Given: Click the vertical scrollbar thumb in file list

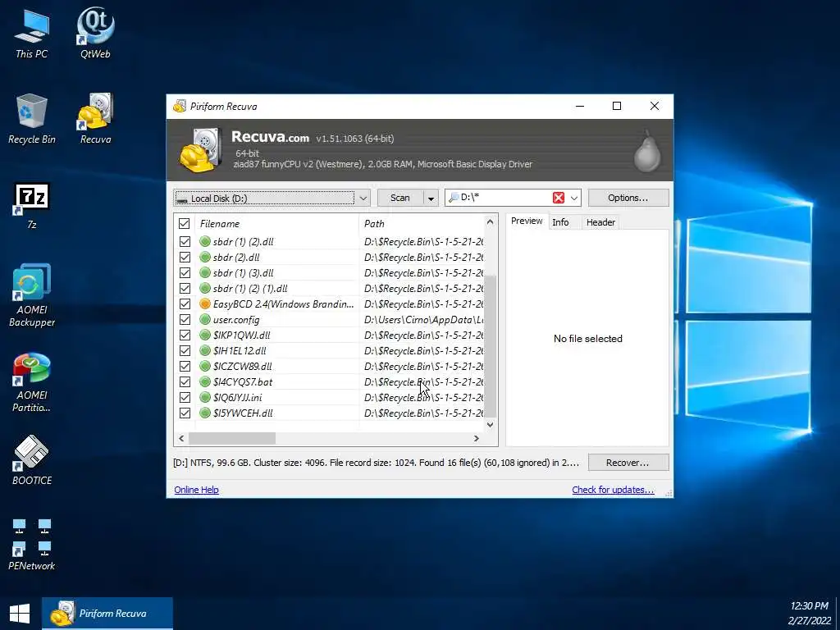Looking at the screenshot, I should point(491,346).
